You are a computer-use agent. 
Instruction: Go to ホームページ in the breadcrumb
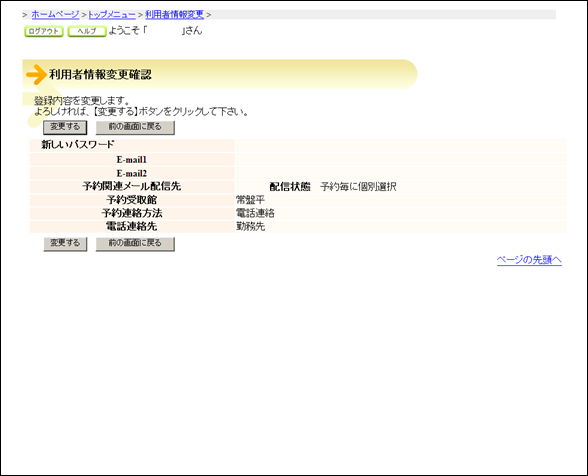[x=55, y=15]
